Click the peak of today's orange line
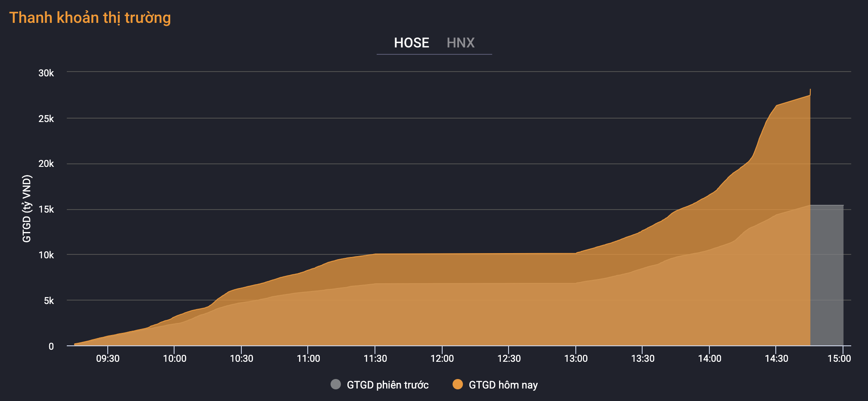Screen dimensions: 868x401 (810, 90)
